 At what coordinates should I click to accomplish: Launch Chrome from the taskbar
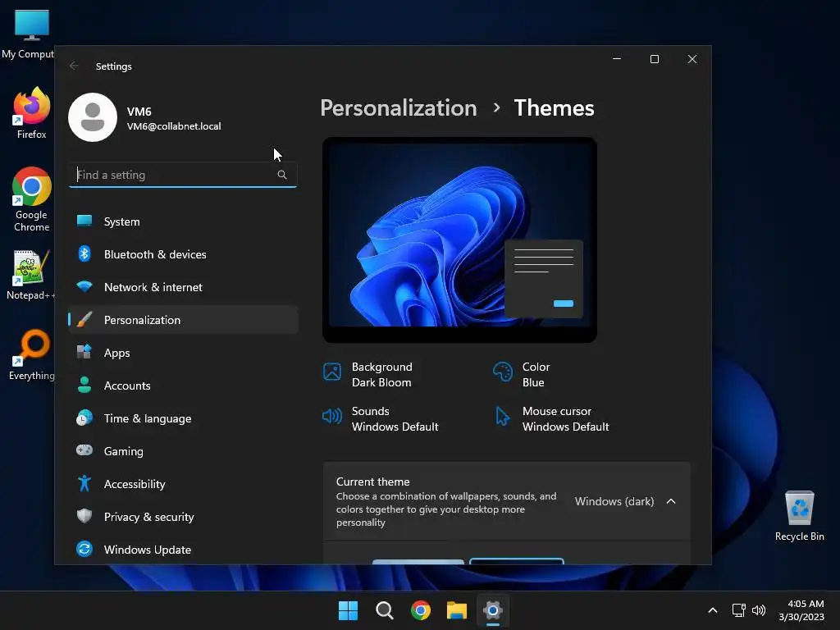[421, 610]
